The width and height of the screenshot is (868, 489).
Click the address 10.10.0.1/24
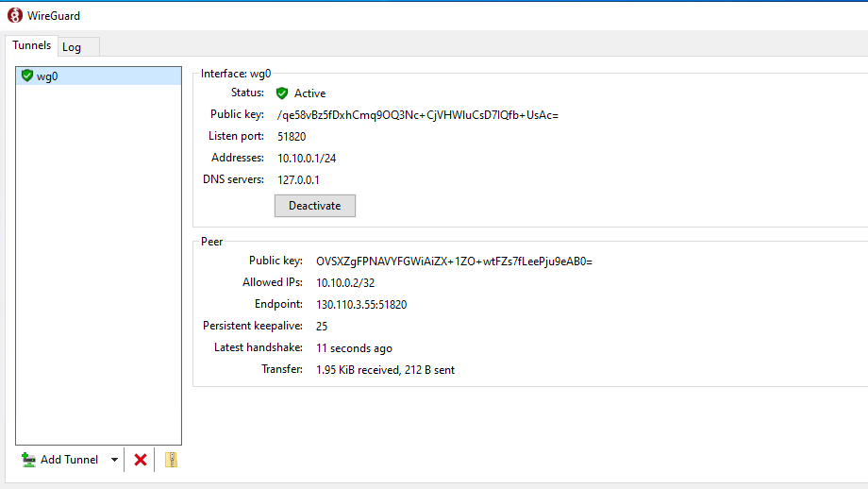point(307,159)
